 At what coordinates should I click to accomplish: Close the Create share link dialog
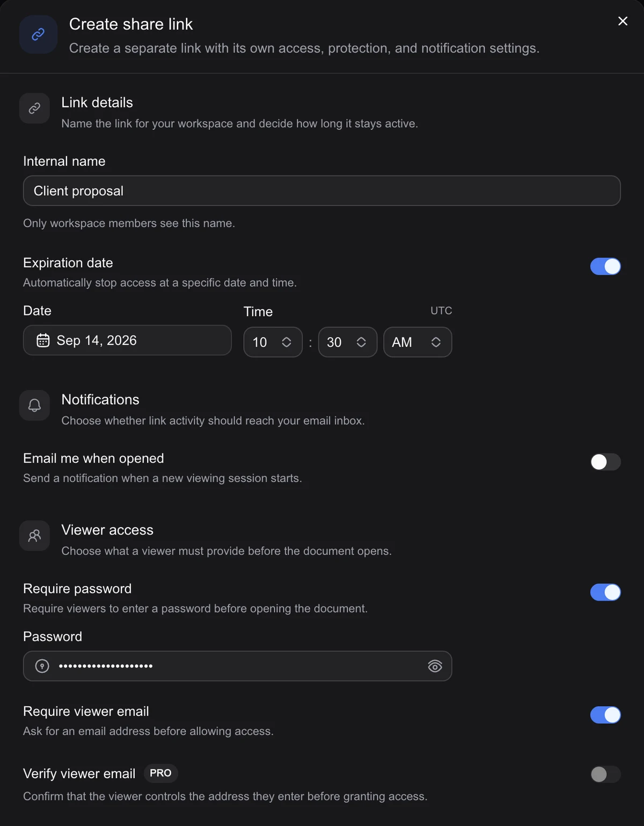tap(623, 21)
